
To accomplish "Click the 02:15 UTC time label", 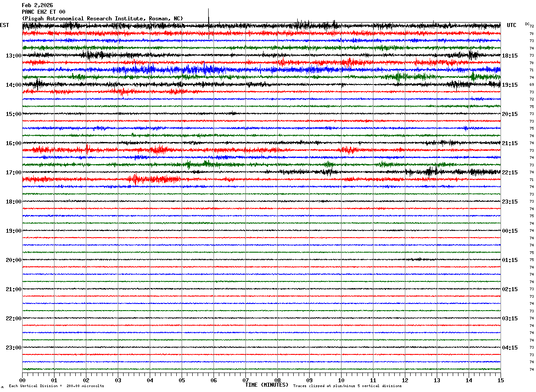I will click(510, 289).
